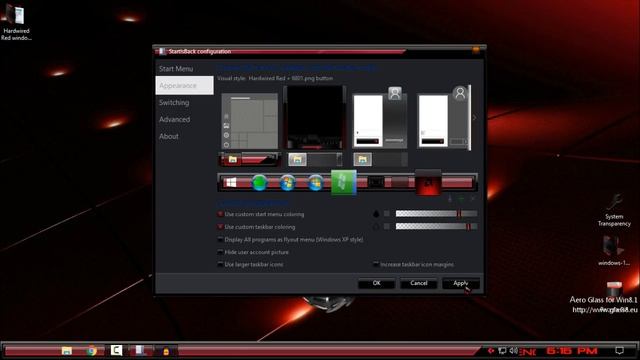
Task: Toggle Use custom taskbar coloring checkbox
Action: tap(220, 227)
